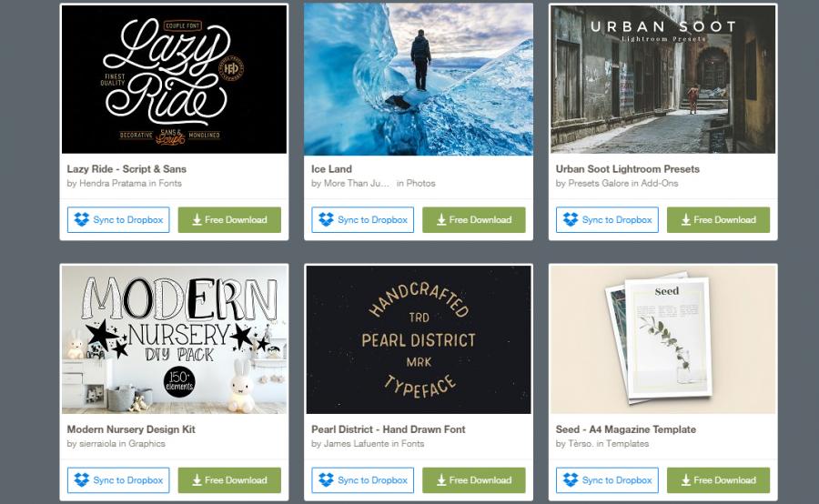Image resolution: width=819 pixels, height=504 pixels.
Task: Free Download the Modern Nursery Design Kit
Action: click(229, 480)
